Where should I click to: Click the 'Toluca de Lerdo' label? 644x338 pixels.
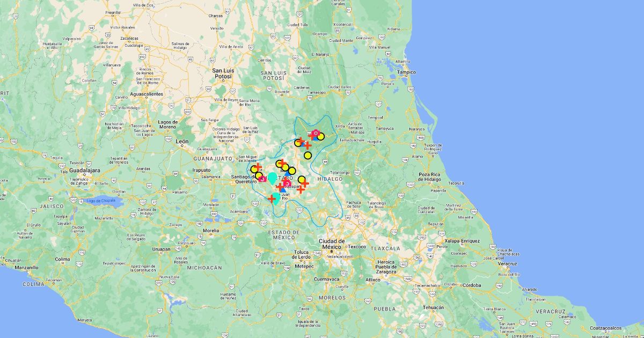pyautogui.click(x=302, y=254)
